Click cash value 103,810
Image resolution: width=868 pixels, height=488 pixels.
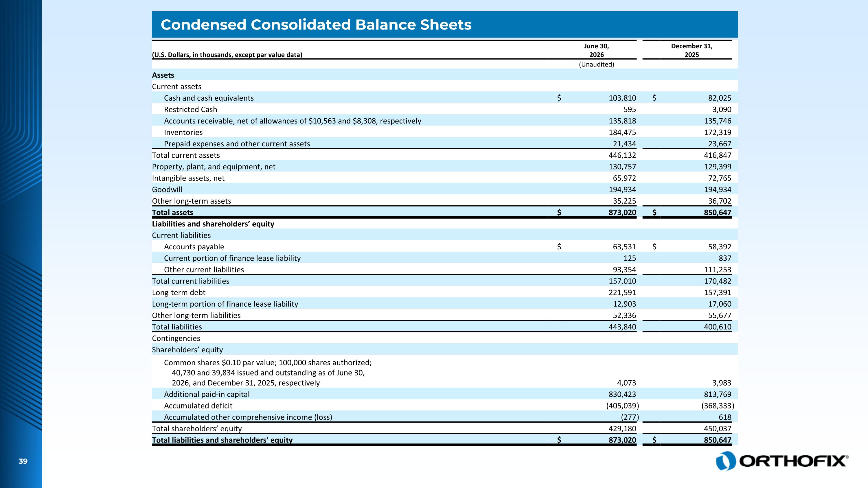click(x=622, y=98)
